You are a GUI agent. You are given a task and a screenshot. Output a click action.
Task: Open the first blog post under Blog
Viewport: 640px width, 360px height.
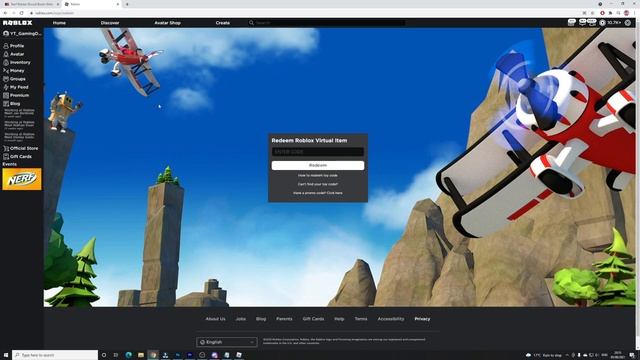pos(19,113)
